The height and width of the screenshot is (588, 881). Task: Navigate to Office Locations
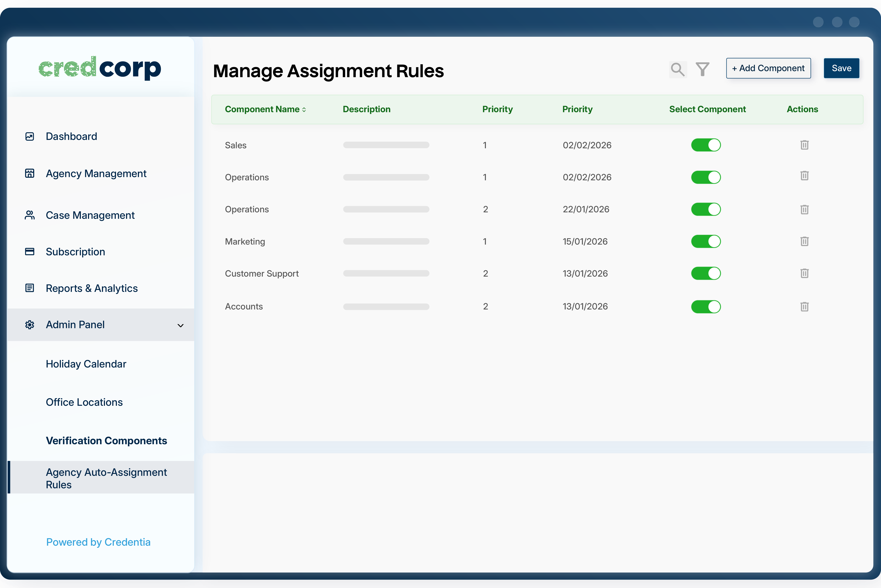pos(84,402)
